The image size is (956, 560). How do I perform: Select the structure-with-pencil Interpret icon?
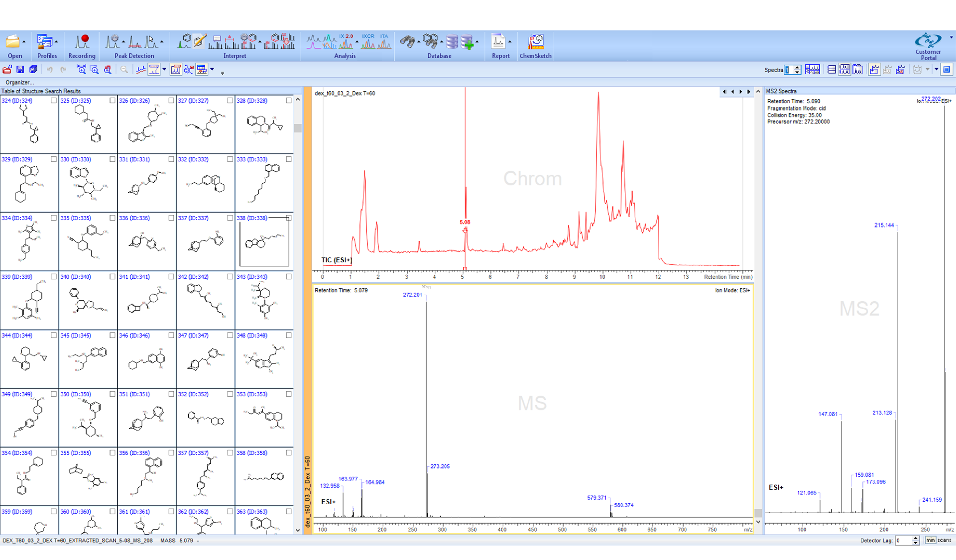(200, 41)
